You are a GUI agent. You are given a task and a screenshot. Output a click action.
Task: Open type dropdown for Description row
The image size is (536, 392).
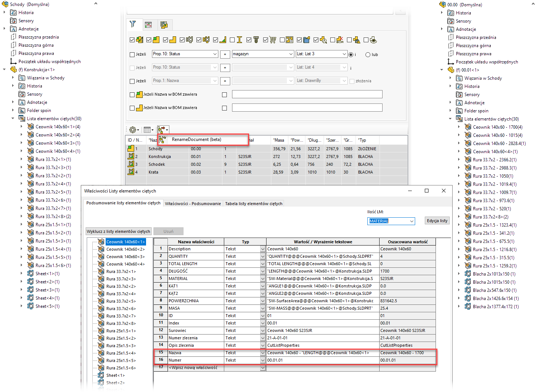[x=263, y=249]
